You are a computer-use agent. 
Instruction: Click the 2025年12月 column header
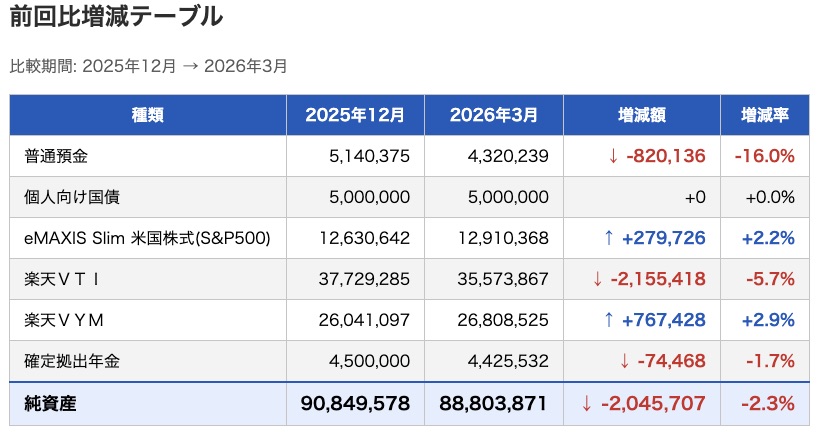[x=355, y=115]
